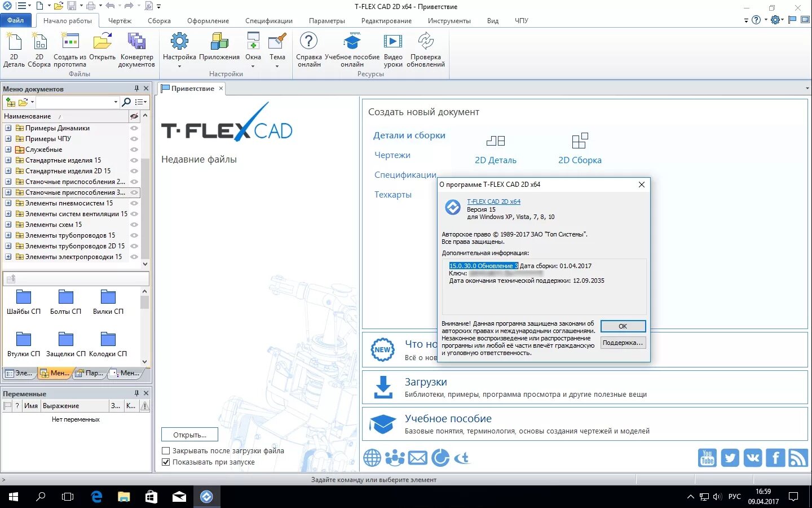The image size is (812, 508).
Task: Switch to Спецификации ribbon tab
Action: [269, 21]
